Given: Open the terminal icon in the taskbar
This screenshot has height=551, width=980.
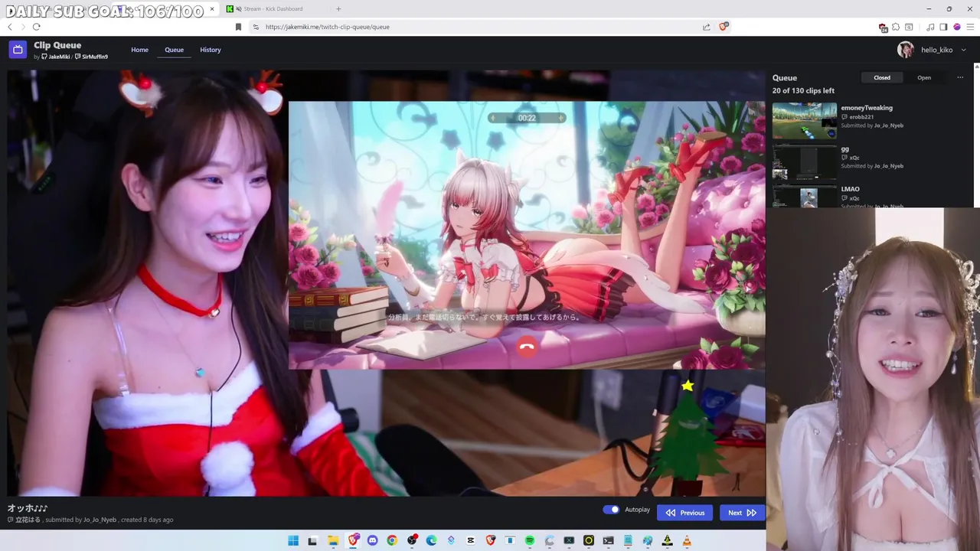Looking at the screenshot, I should tap(608, 541).
